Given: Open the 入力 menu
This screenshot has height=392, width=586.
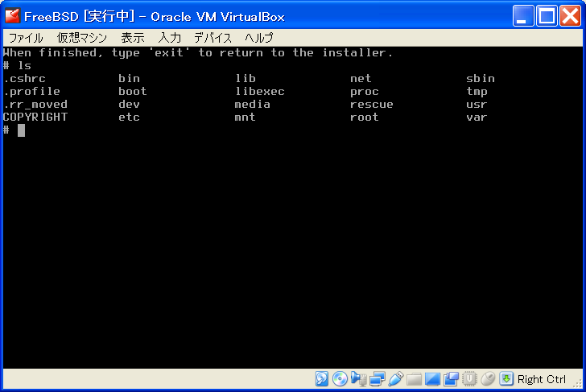Looking at the screenshot, I should [170, 38].
